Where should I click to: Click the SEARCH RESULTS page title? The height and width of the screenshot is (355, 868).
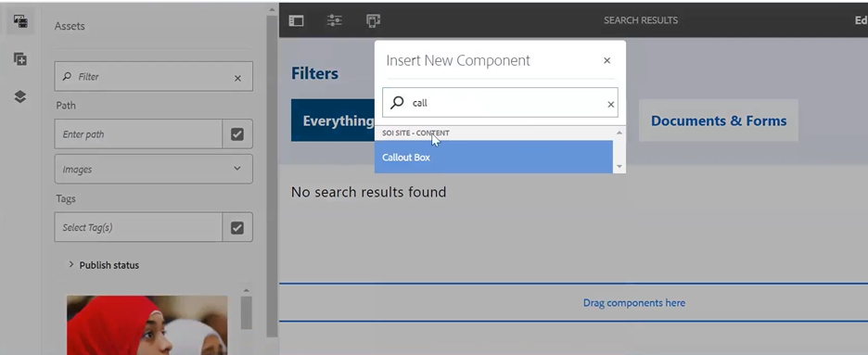pyautogui.click(x=641, y=20)
